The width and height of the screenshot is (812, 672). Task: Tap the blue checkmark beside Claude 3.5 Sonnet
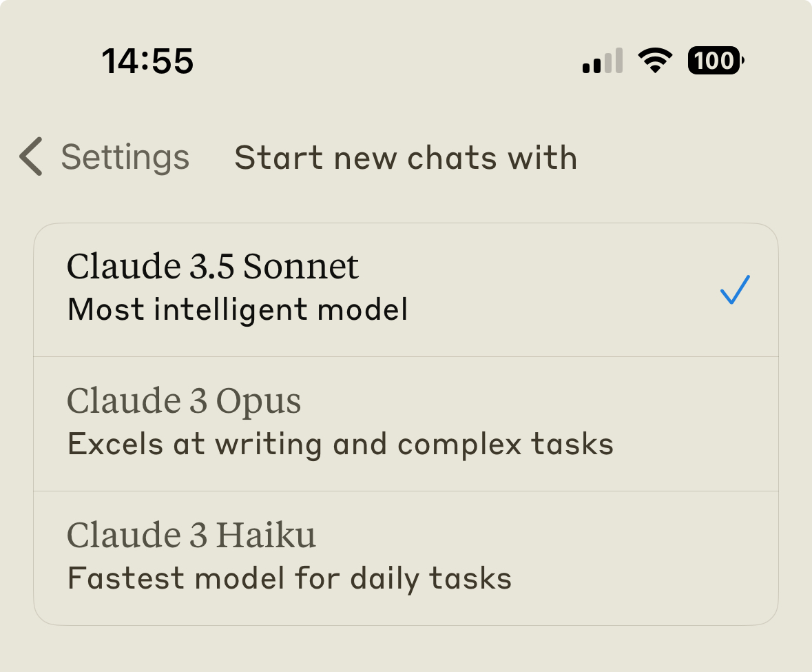735,289
